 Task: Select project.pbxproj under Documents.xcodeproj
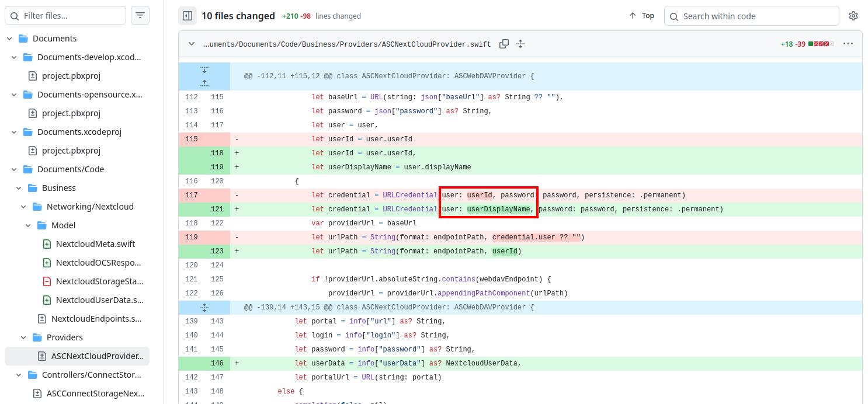(71, 151)
